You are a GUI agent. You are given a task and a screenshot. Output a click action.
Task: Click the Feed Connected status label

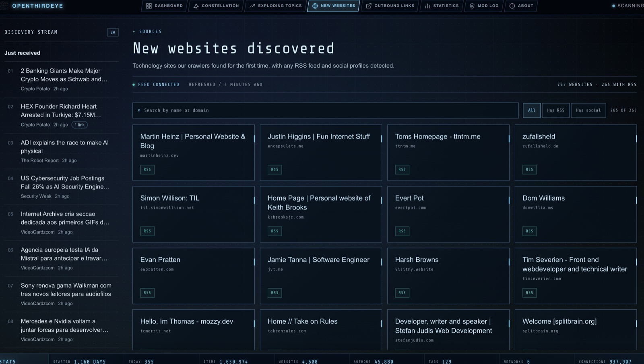[x=156, y=85]
